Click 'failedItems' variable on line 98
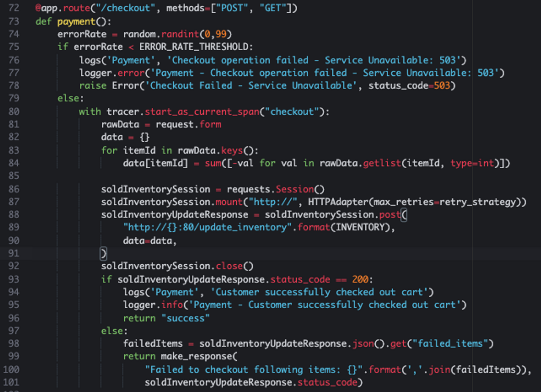The width and height of the screenshot is (541, 392). coord(153,344)
